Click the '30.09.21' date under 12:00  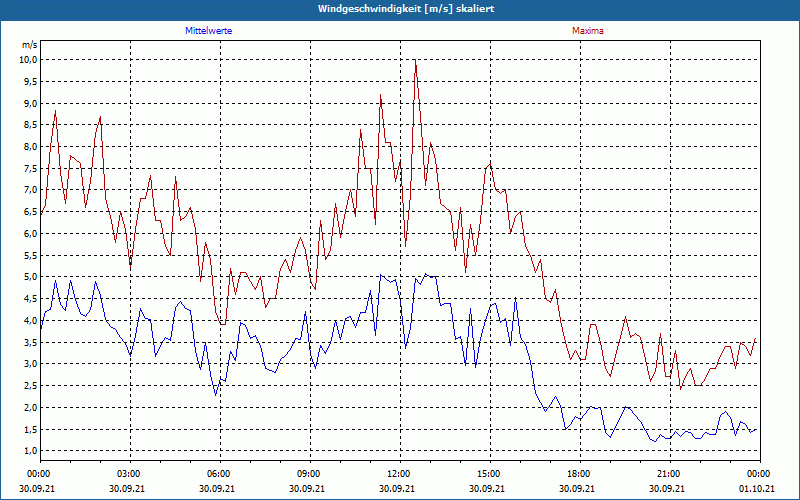tap(397, 488)
